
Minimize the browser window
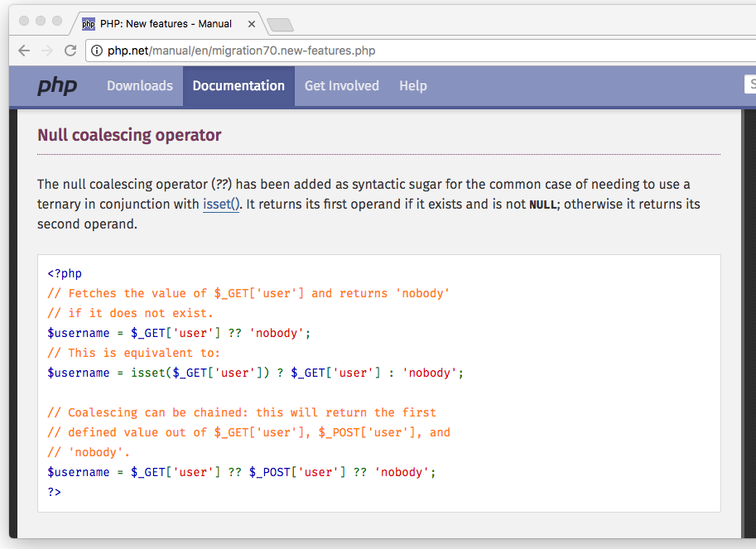tap(40, 21)
